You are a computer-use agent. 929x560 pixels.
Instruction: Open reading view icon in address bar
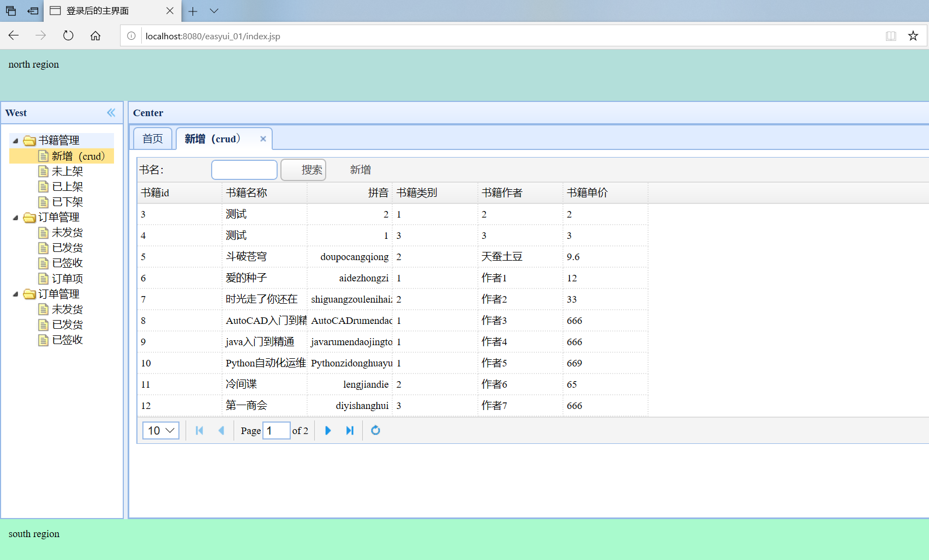[891, 36]
